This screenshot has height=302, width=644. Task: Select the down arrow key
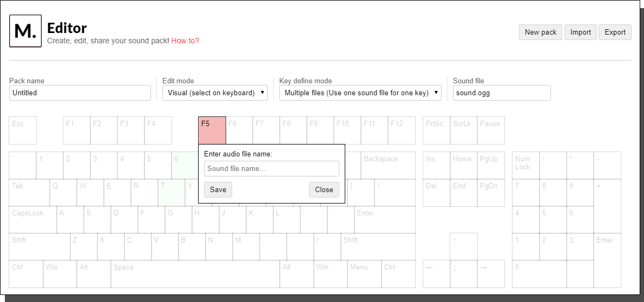[x=464, y=273]
